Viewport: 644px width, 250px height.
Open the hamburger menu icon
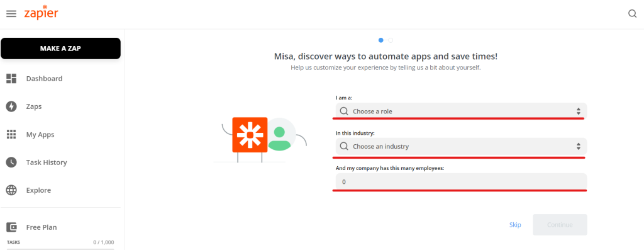[x=11, y=14]
